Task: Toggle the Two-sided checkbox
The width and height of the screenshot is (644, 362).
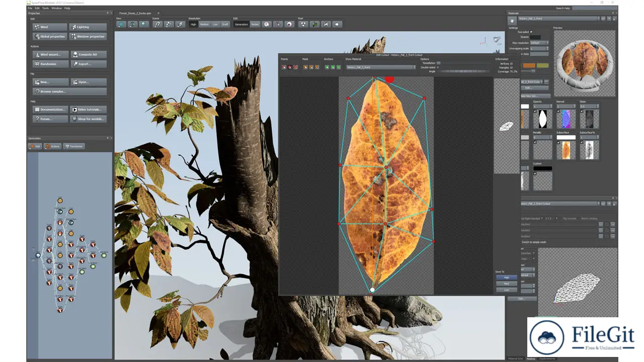Action: [531, 32]
